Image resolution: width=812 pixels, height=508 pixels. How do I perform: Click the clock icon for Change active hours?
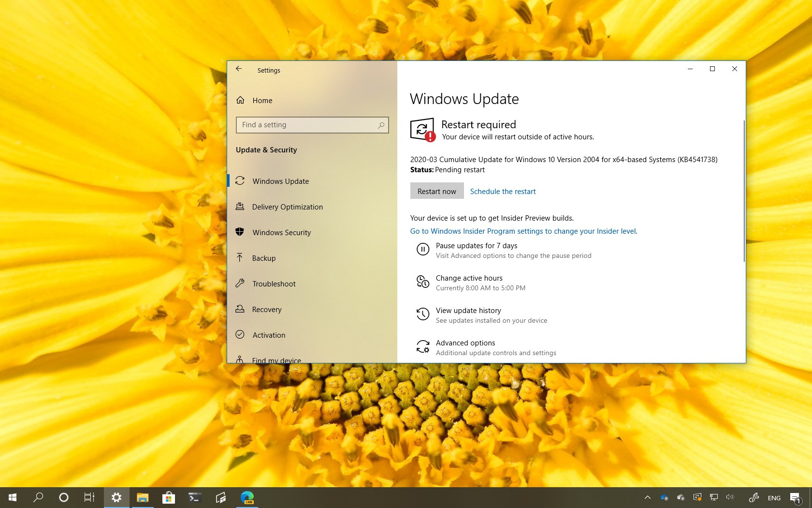[x=423, y=282]
